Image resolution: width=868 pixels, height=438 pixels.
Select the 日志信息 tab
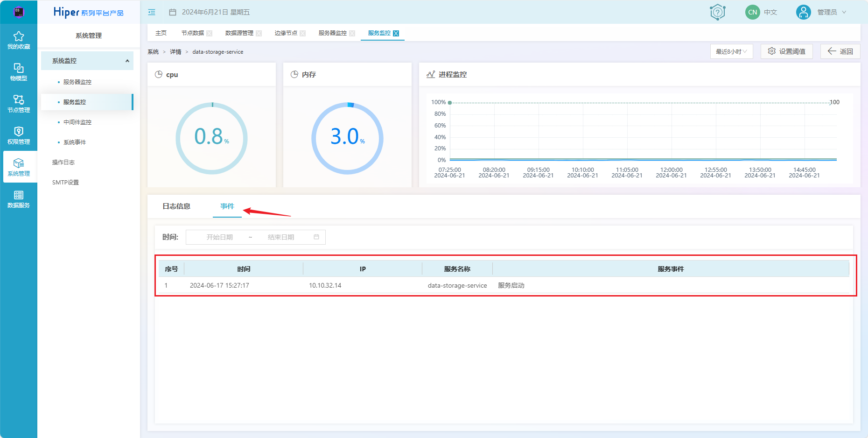176,206
